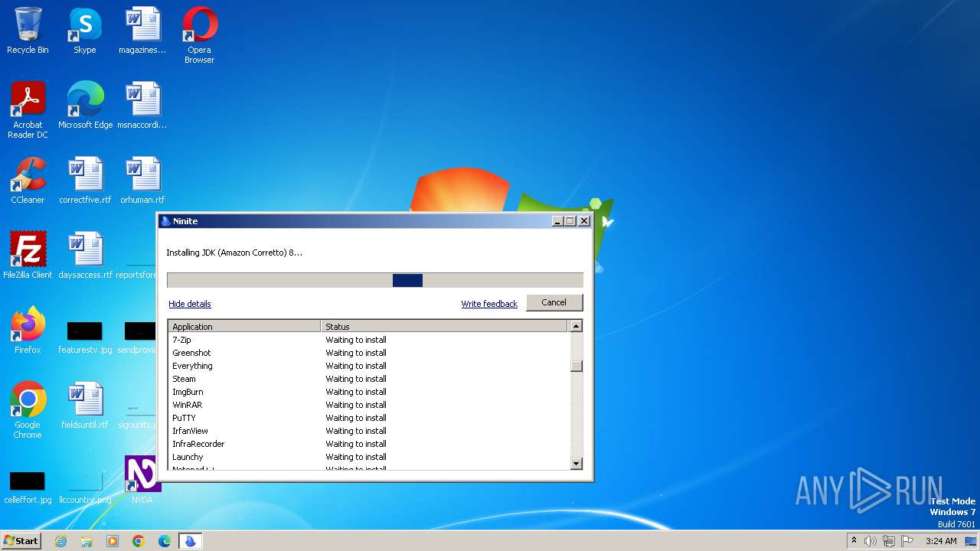
Task: Switch to Ninite taskbar button
Action: click(190, 541)
